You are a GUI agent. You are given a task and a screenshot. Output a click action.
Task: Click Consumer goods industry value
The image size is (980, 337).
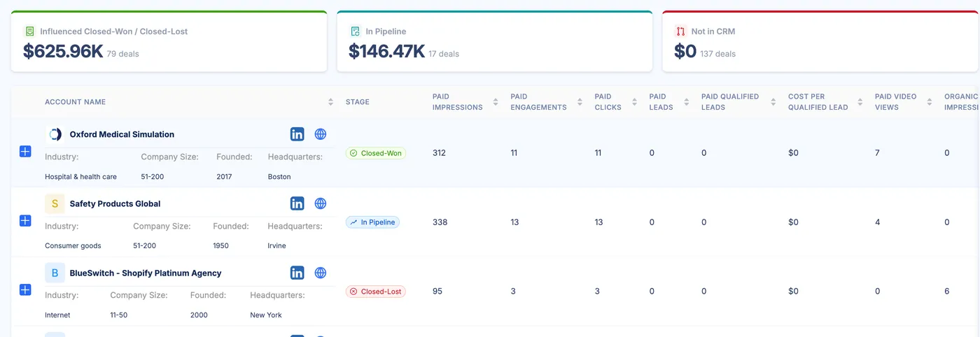[x=73, y=246]
